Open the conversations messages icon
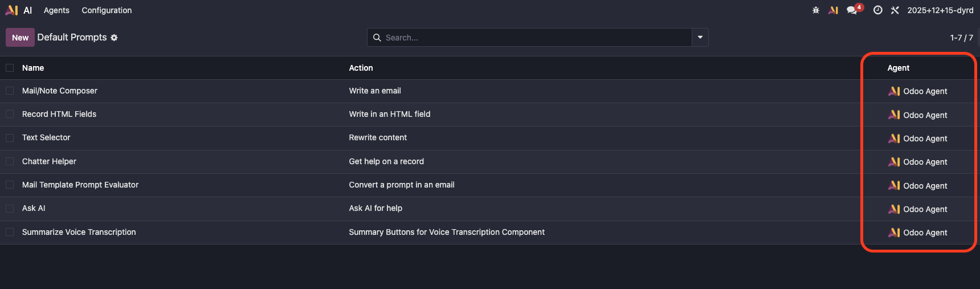 click(852, 10)
